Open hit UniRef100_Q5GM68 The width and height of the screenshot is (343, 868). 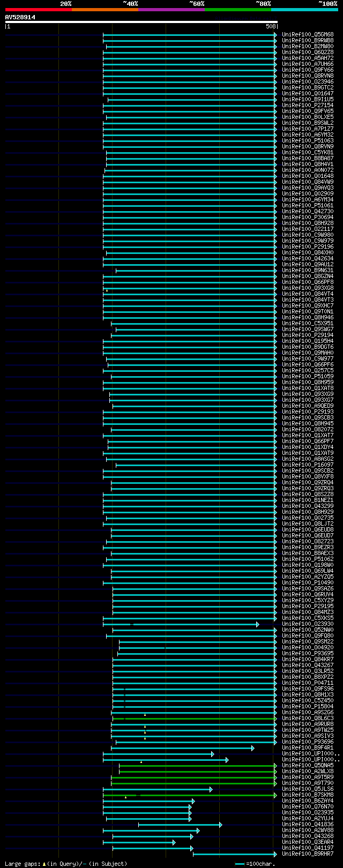point(308,35)
